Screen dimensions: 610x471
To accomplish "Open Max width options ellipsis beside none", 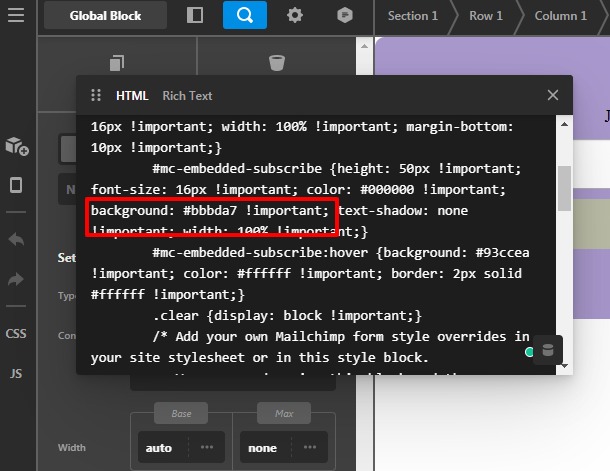I will pos(310,447).
